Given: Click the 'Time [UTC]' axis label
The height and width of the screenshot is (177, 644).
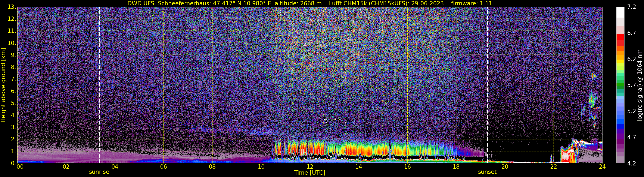Looking at the screenshot, I should [310, 173].
